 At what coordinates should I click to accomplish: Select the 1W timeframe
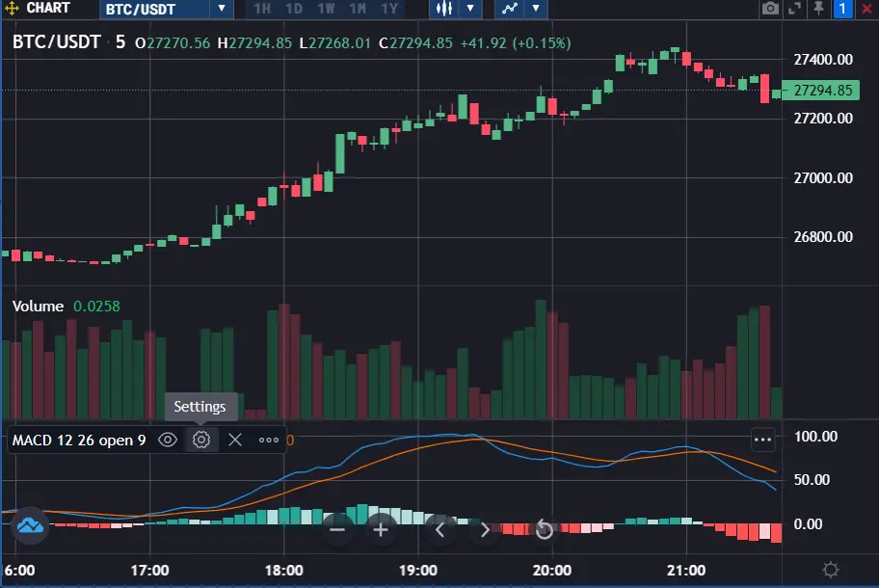(x=326, y=9)
